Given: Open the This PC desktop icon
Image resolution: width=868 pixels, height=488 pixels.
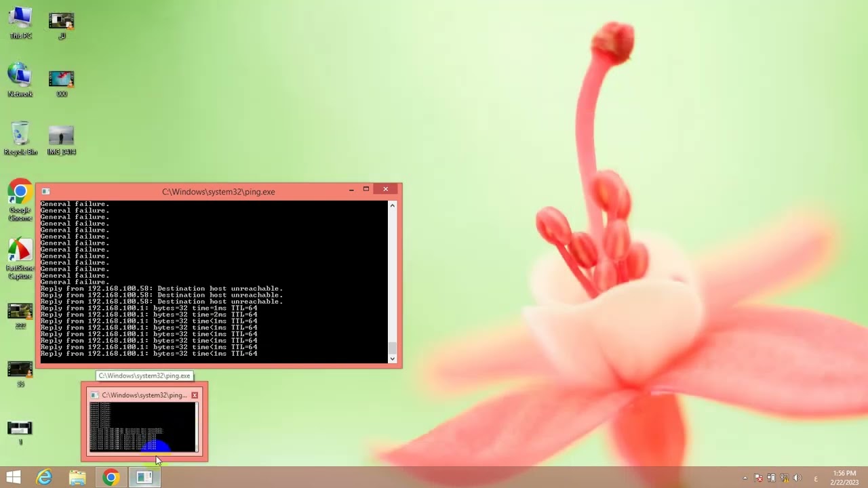Looking at the screenshot, I should 20,22.
